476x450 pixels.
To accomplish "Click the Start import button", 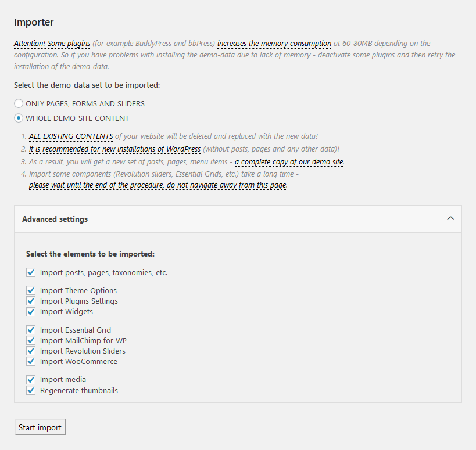I will (40, 427).
